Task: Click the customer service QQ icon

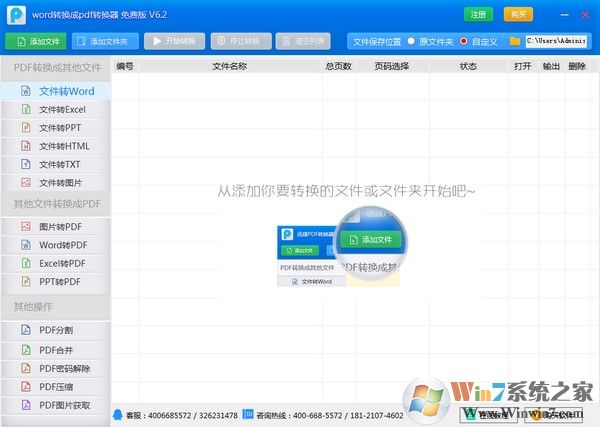Action: (118, 415)
